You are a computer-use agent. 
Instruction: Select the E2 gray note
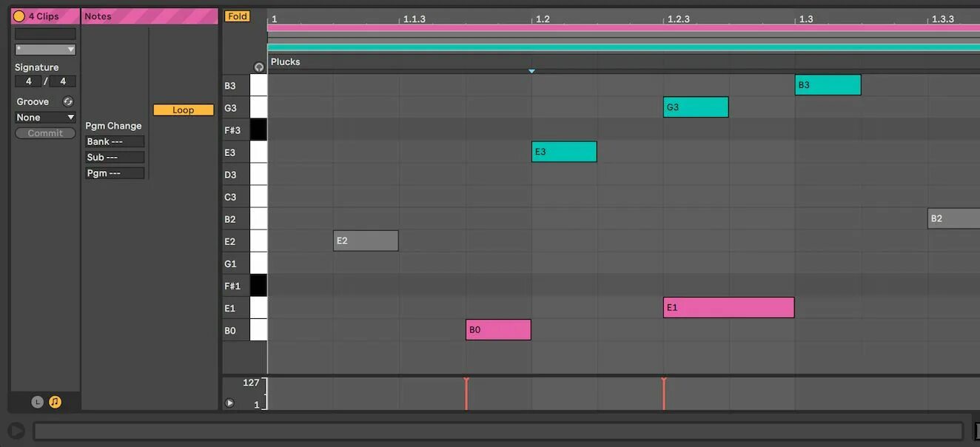(x=366, y=241)
